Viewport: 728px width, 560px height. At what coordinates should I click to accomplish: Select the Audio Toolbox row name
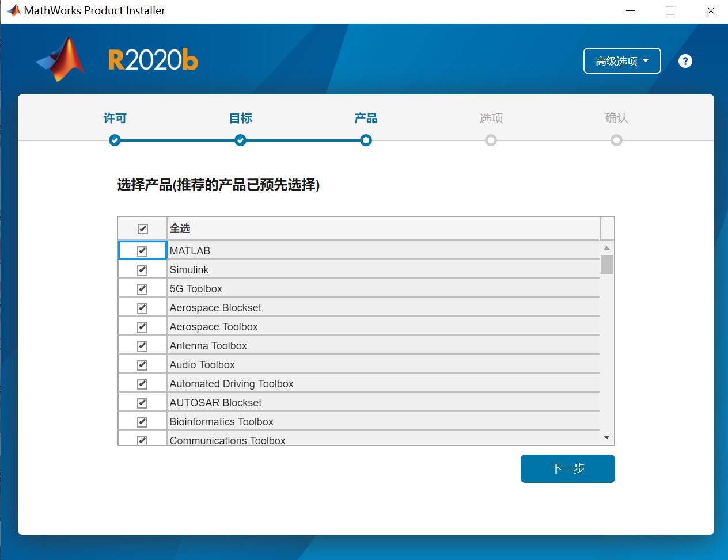[x=202, y=365]
